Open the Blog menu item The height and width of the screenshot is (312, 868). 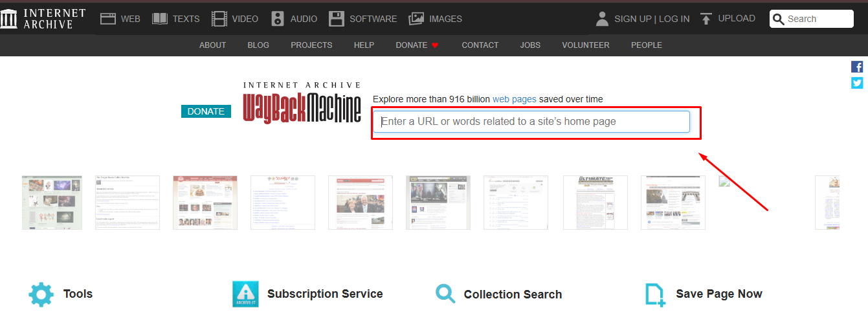coord(258,45)
